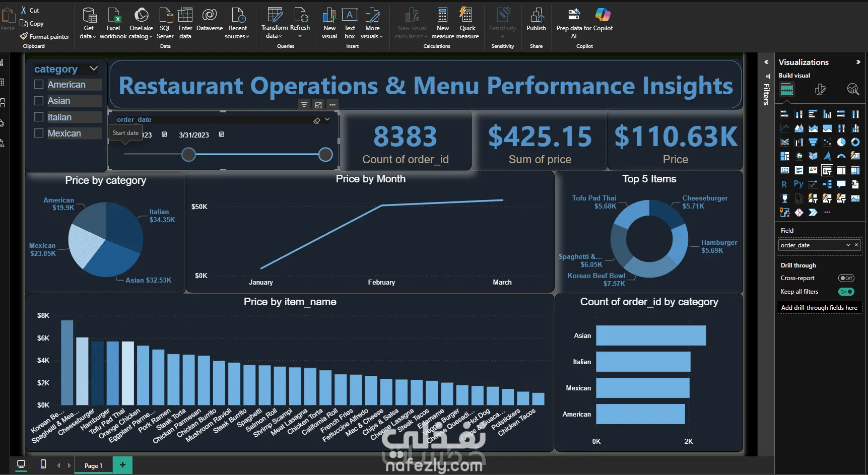Image resolution: width=868 pixels, height=475 pixels.
Task: Open the order_date field dropdown
Action: tap(848, 245)
